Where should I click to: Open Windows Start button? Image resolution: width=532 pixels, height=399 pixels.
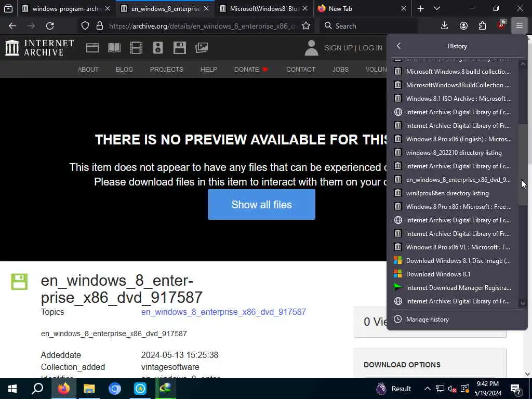12,389
